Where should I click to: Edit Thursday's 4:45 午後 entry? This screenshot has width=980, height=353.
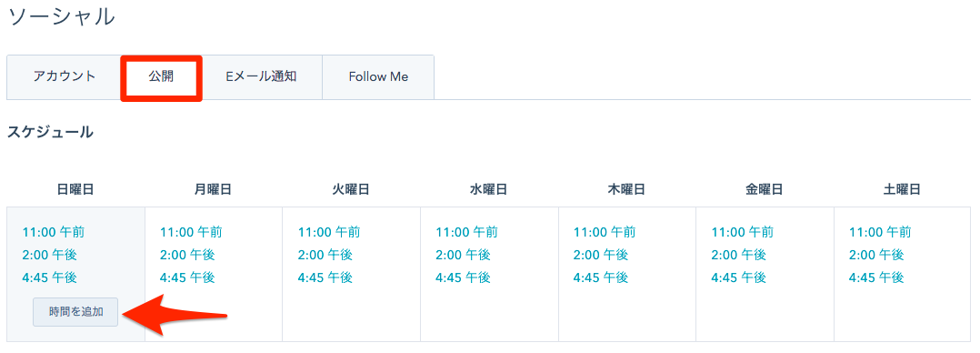point(601,277)
